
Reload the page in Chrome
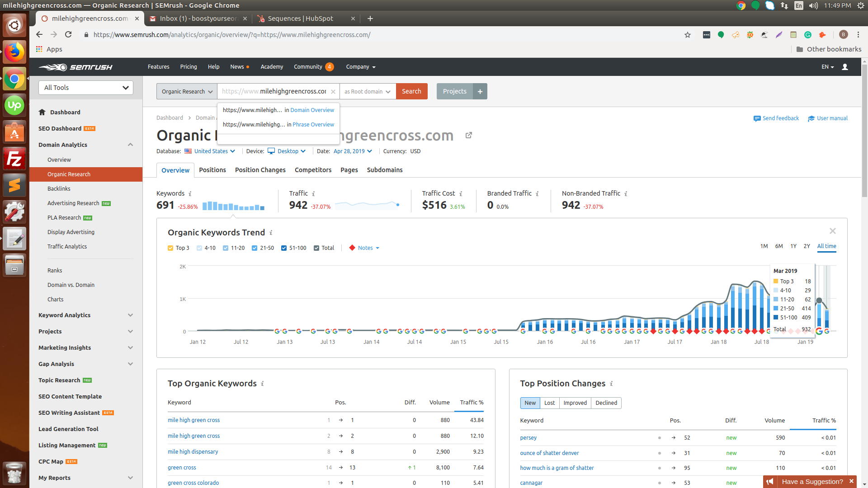click(x=68, y=35)
